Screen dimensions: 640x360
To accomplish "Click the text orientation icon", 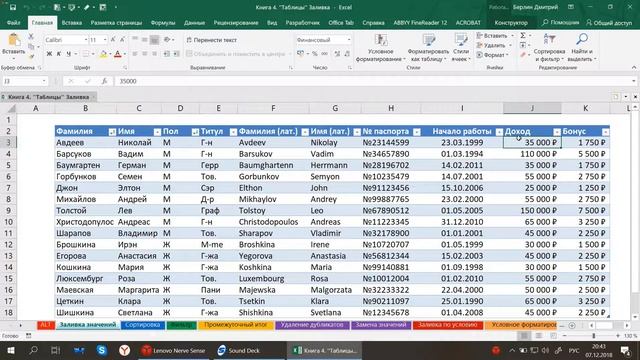I will [167, 40].
